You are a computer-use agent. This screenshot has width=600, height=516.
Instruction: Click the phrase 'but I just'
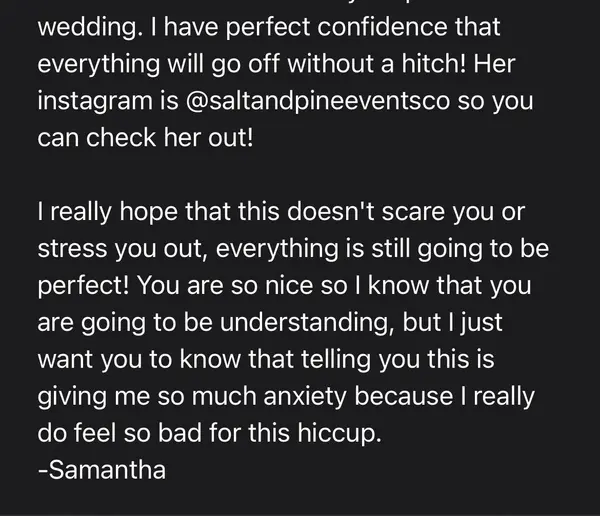click(x=446, y=322)
